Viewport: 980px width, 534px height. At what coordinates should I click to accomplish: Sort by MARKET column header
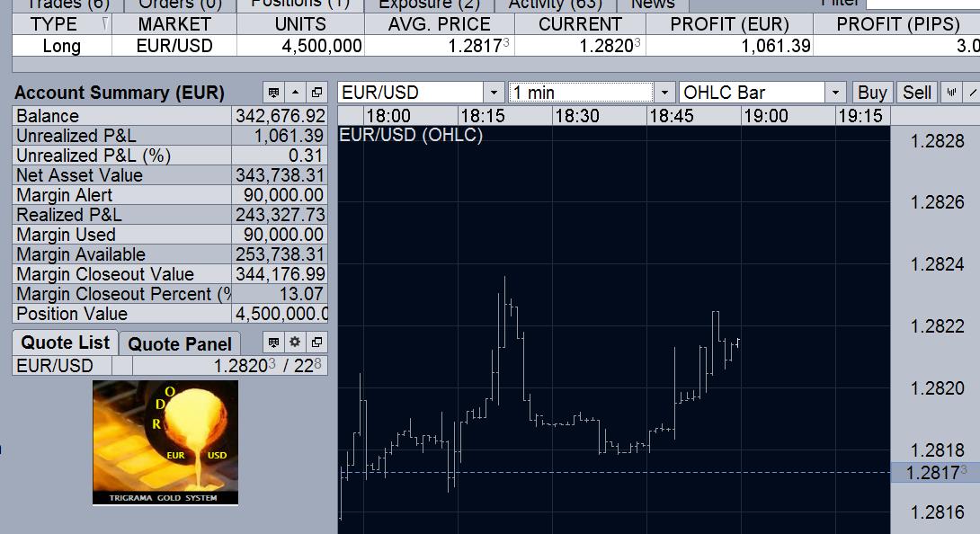click(174, 24)
